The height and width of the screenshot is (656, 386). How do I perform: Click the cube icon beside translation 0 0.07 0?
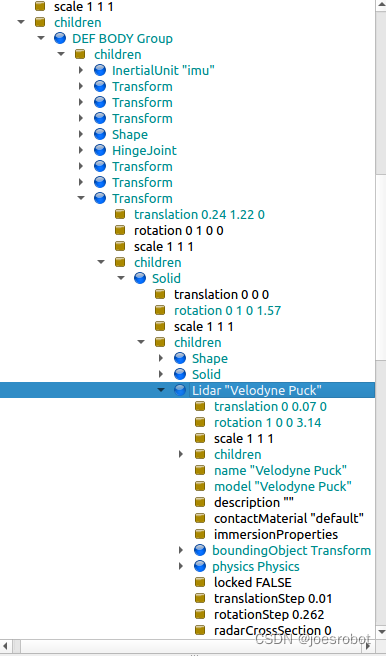click(x=200, y=406)
